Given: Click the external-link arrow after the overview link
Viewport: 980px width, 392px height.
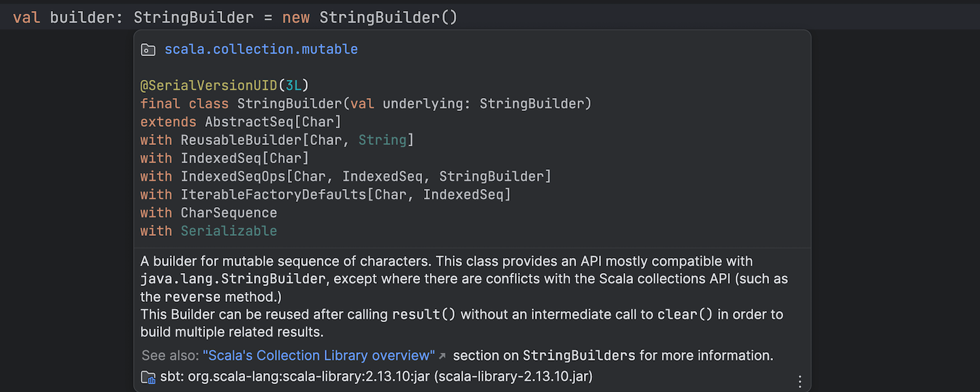Looking at the screenshot, I should pos(442,356).
